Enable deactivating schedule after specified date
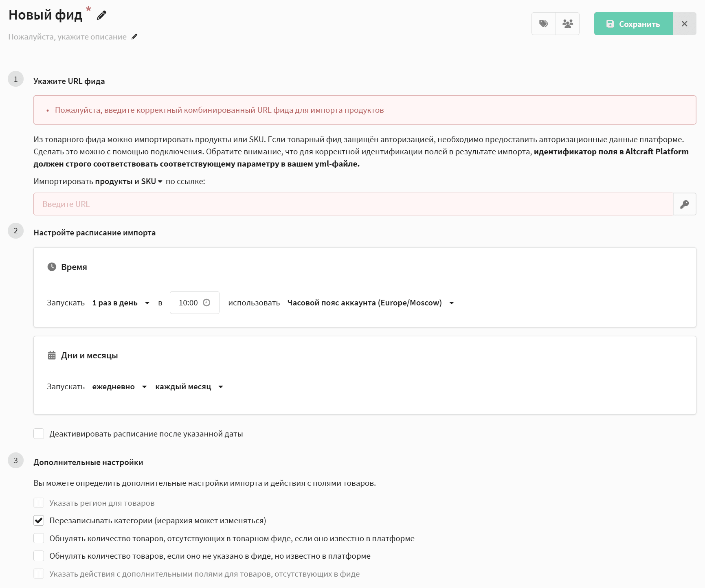The height and width of the screenshot is (588, 705). 39,434
